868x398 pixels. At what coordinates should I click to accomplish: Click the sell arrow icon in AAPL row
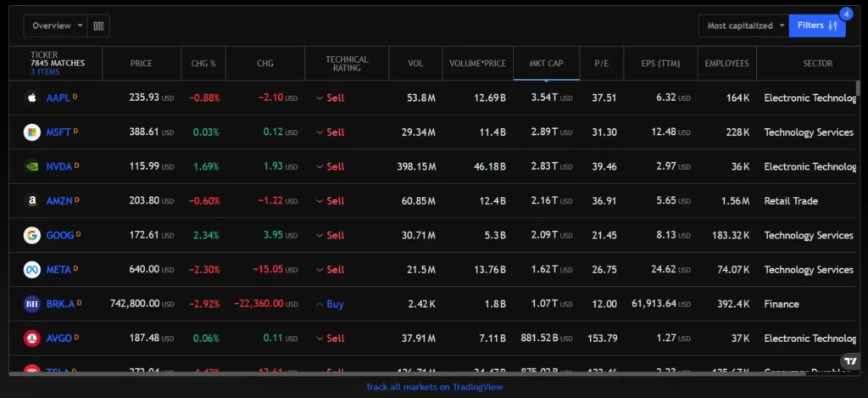[320, 98]
